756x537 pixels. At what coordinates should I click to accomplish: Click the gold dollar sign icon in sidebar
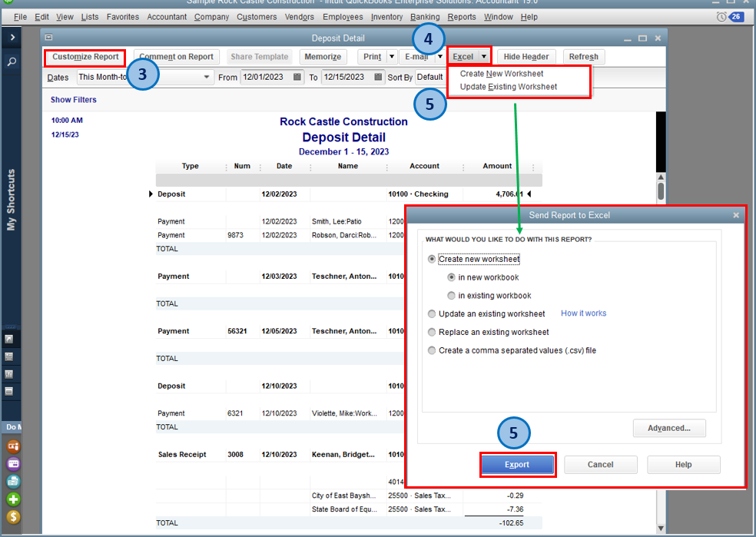click(13, 517)
